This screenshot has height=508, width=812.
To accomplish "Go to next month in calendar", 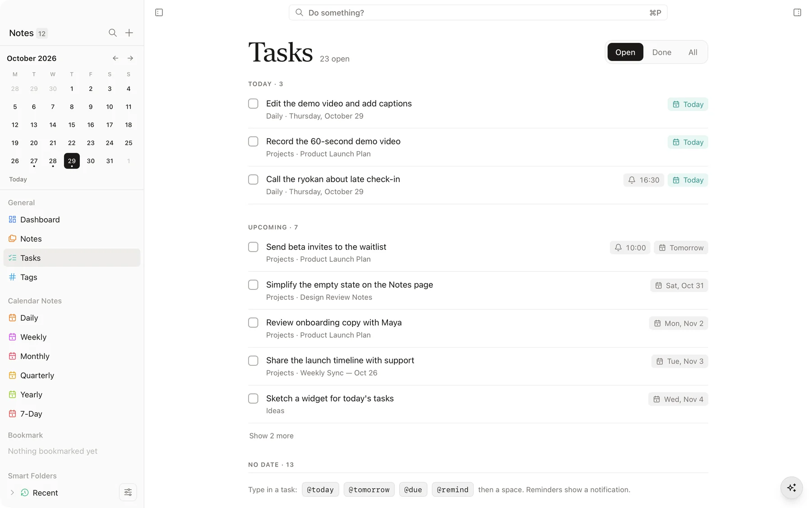I will point(130,58).
